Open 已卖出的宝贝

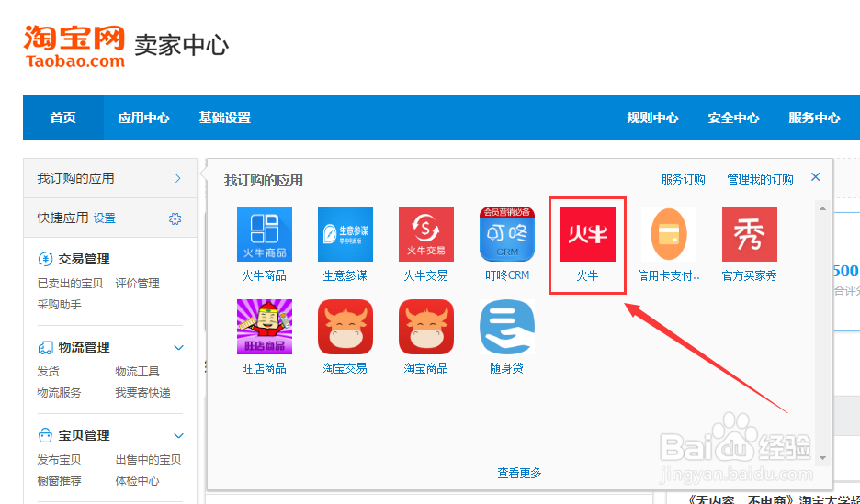[x=70, y=284]
